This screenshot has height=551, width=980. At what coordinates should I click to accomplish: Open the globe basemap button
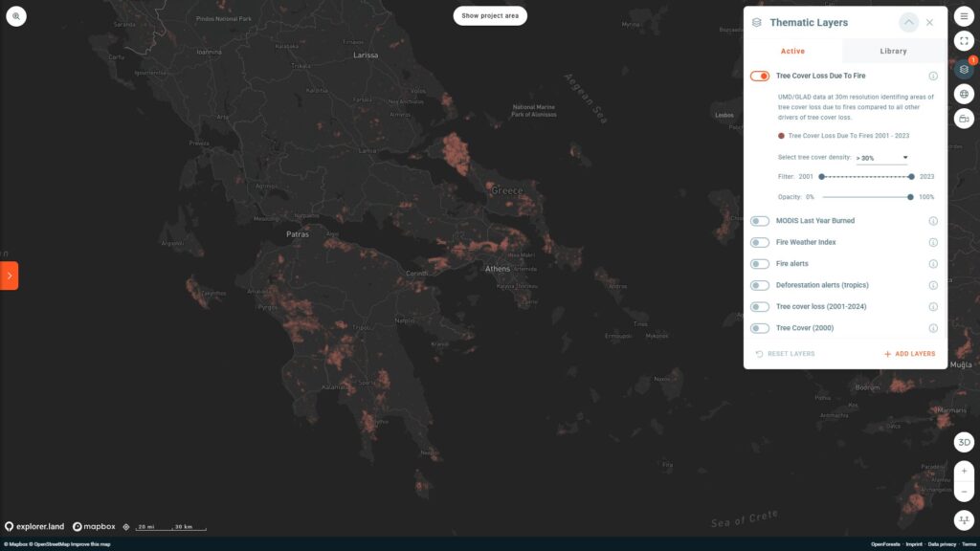click(964, 94)
